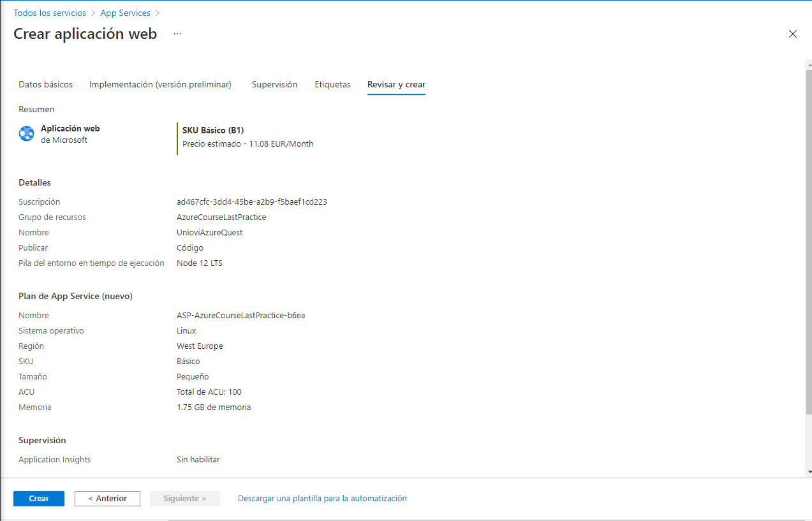Click 1.75 GB de memoria value

(214, 407)
